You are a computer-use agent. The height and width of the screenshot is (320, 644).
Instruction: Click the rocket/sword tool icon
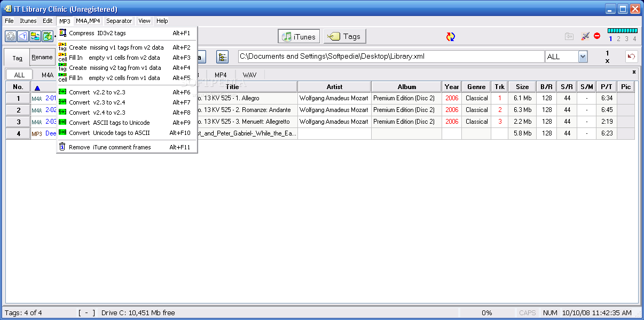[x=585, y=36]
